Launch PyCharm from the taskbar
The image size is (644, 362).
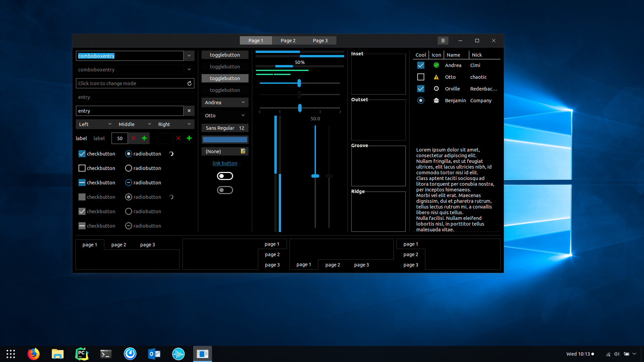pos(82,354)
